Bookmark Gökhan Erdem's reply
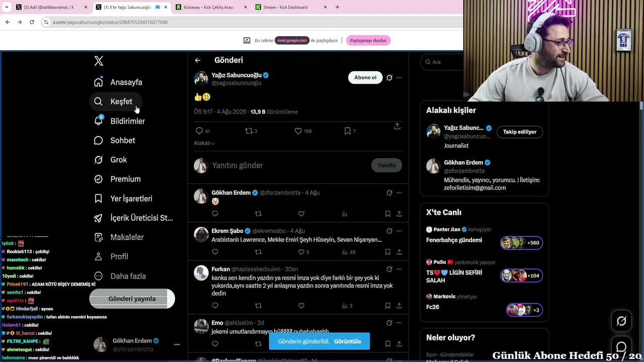644x362 pixels. 387,214
